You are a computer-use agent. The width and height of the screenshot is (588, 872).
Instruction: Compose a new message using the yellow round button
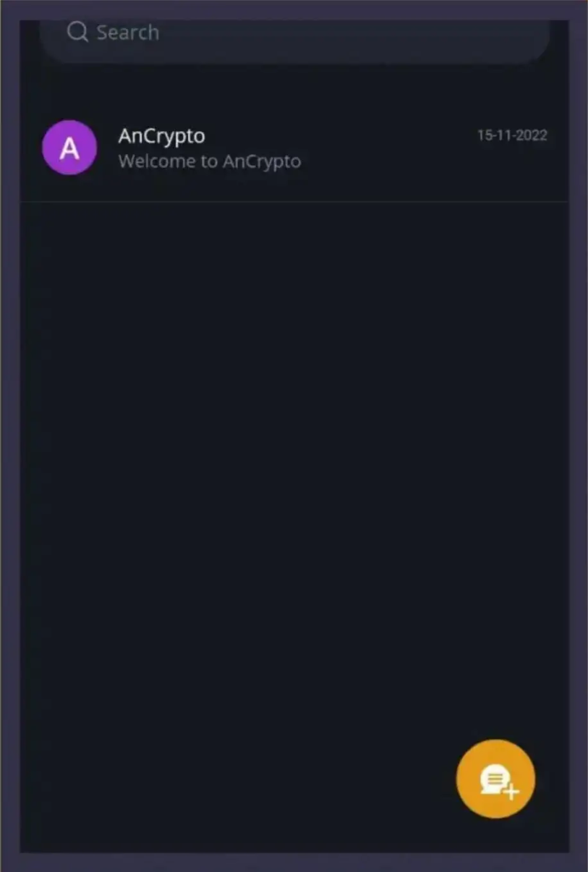[x=495, y=778]
